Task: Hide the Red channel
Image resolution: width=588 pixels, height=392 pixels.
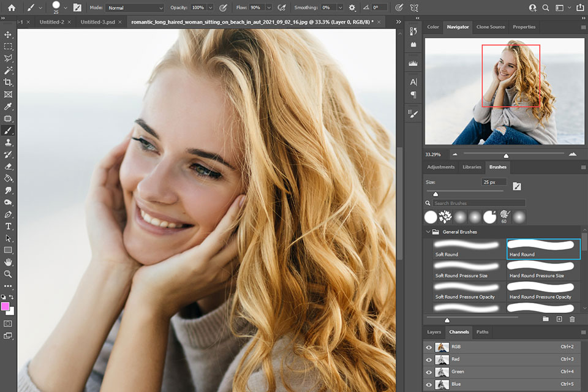Action: point(429,360)
